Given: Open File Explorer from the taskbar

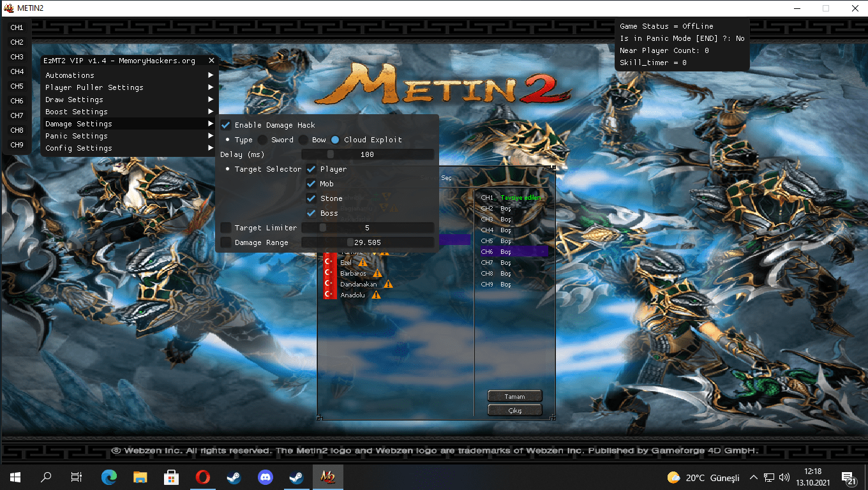Looking at the screenshot, I should coord(140,477).
